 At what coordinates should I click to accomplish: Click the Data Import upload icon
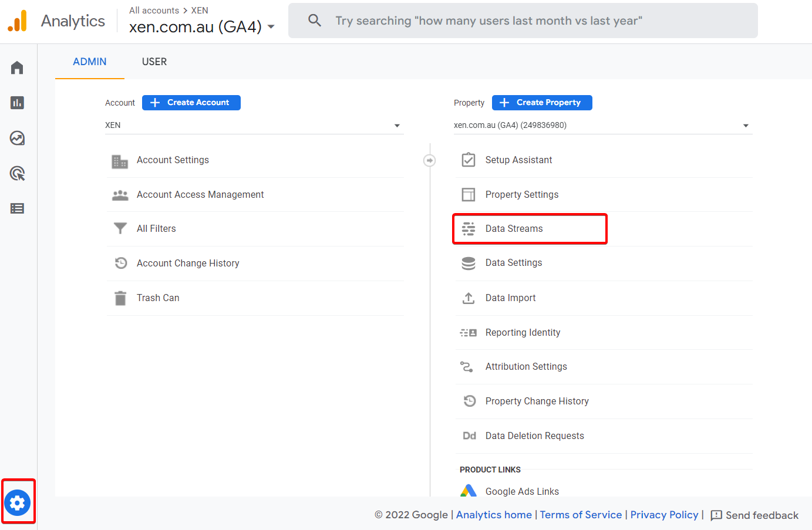(x=469, y=298)
